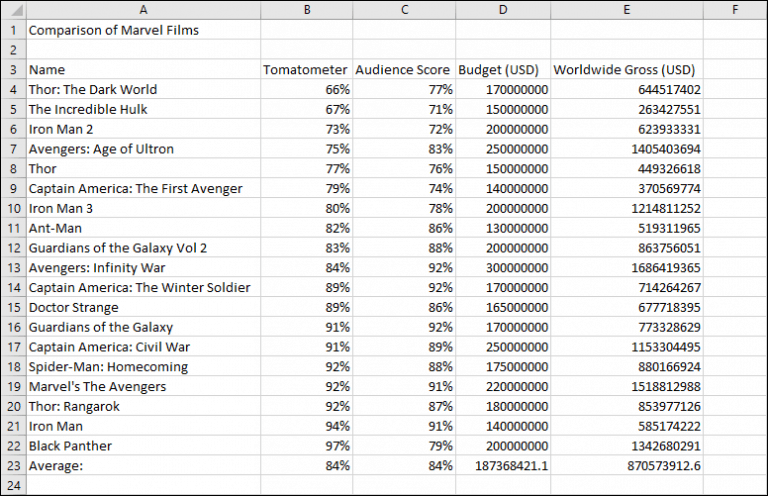Select the Tomatometer header cell
The height and width of the screenshot is (496, 768).
(307, 70)
